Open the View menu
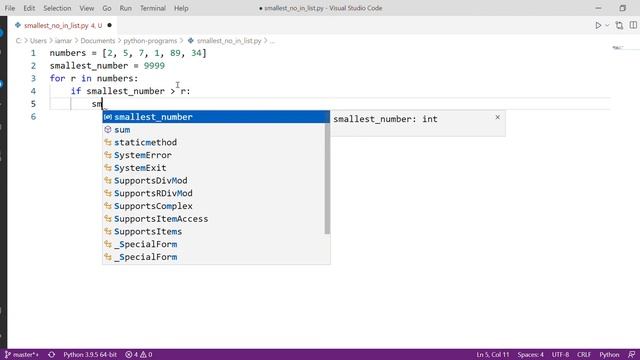Screen dimensions: 640x360 click(87, 8)
